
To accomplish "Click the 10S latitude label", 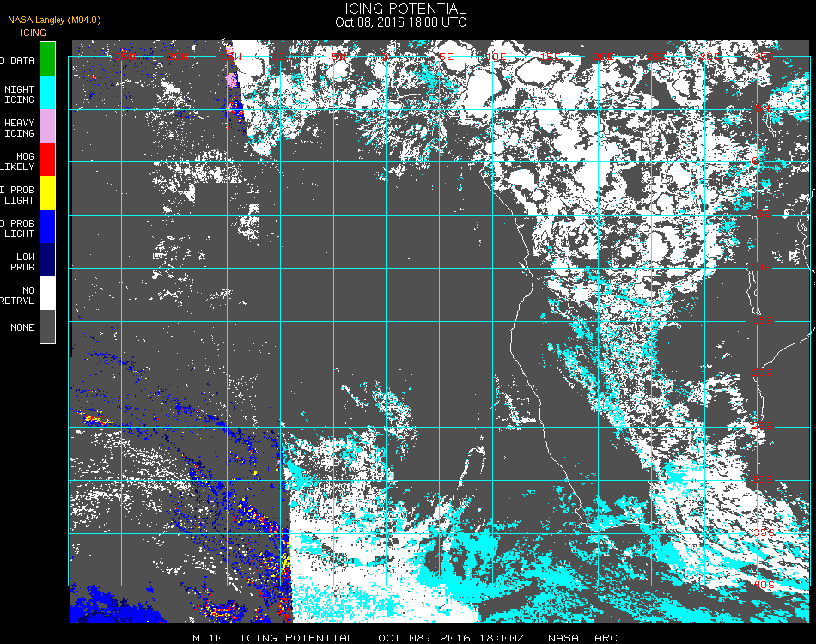I will point(761,267).
